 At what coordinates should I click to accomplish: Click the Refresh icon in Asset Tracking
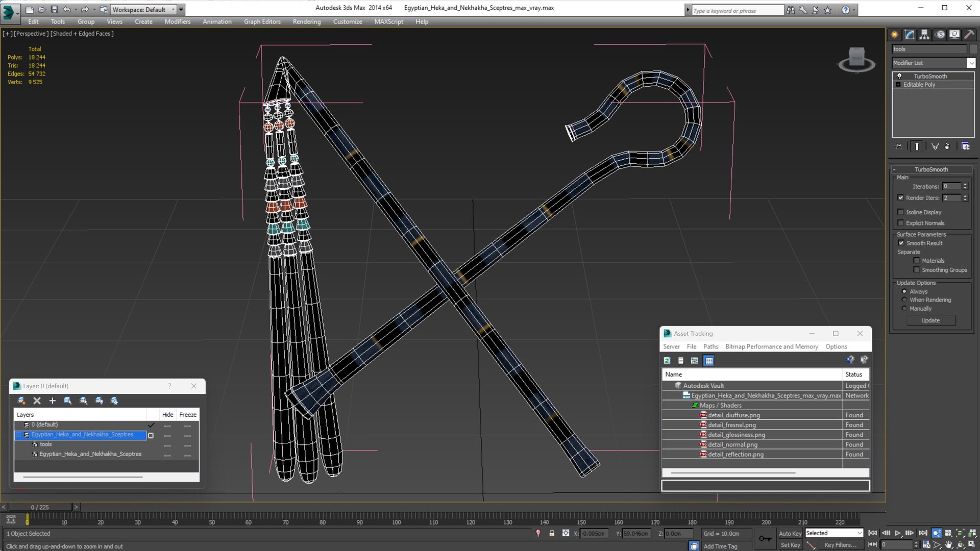click(x=667, y=361)
